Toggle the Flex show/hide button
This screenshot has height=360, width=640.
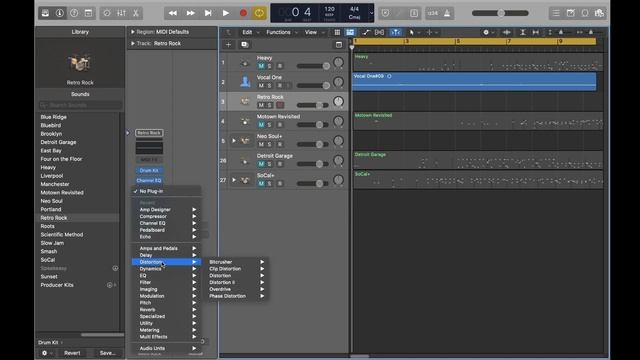[x=380, y=32]
